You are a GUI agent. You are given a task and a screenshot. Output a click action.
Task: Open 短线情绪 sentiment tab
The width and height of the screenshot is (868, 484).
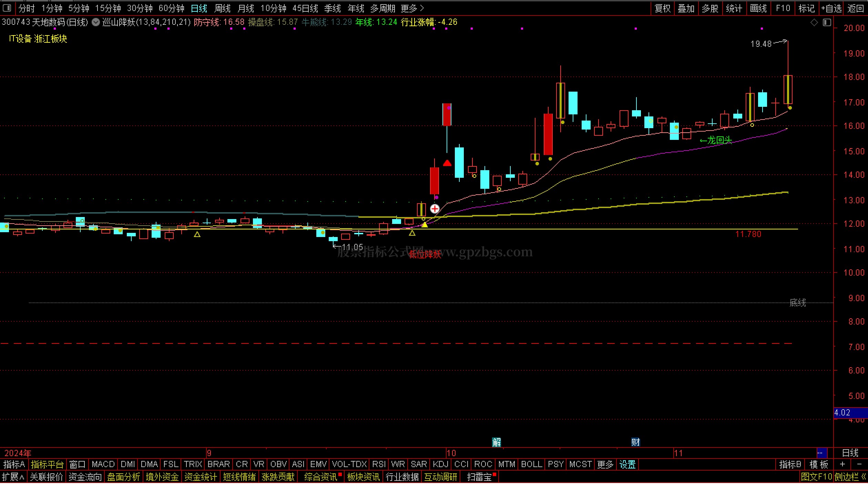coord(239,477)
